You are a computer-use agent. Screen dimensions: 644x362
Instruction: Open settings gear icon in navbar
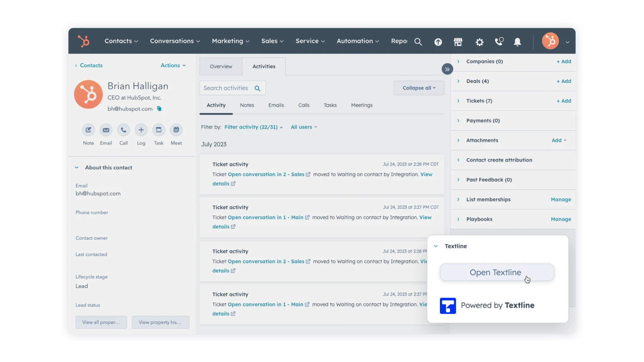tap(479, 42)
